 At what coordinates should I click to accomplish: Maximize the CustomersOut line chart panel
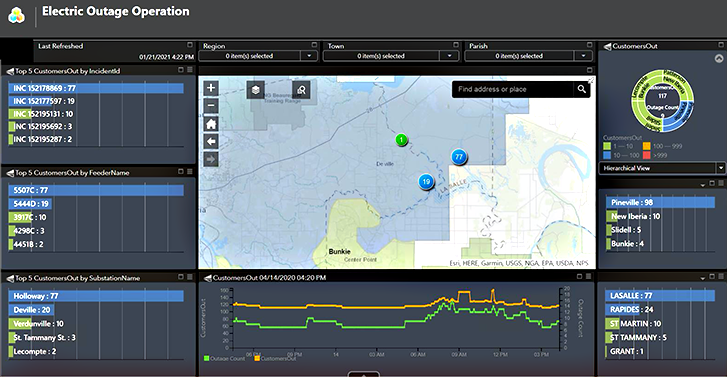(x=579, y=276)
